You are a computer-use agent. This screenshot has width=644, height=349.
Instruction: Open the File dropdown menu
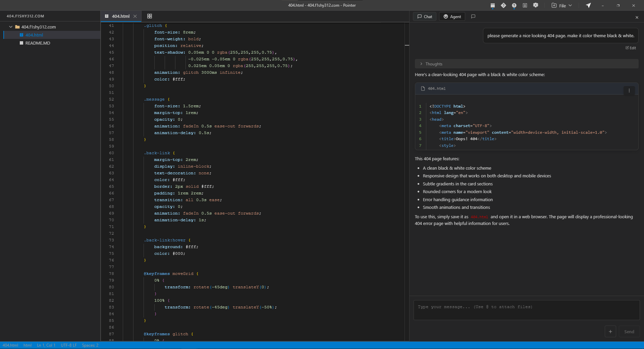tap(562, 5)
